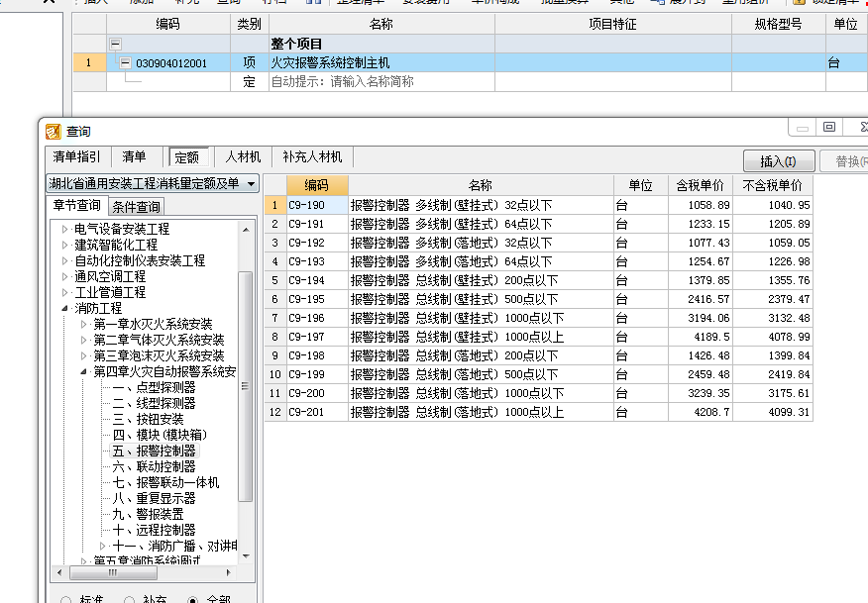Viewport: 868px width, 603px height.
Task: Minimize the 查询 dialog window
Action: coord(803,128)
